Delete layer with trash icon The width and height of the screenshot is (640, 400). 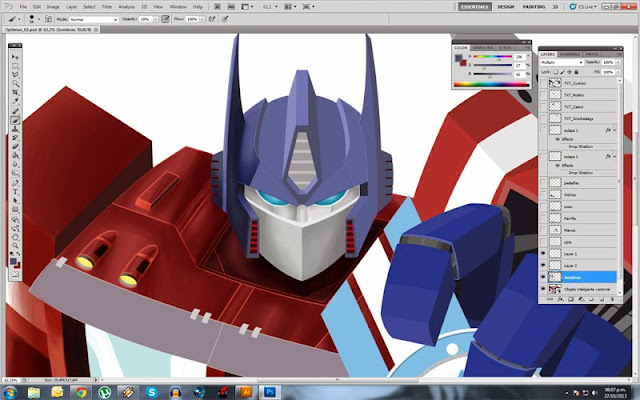(613, 300)
